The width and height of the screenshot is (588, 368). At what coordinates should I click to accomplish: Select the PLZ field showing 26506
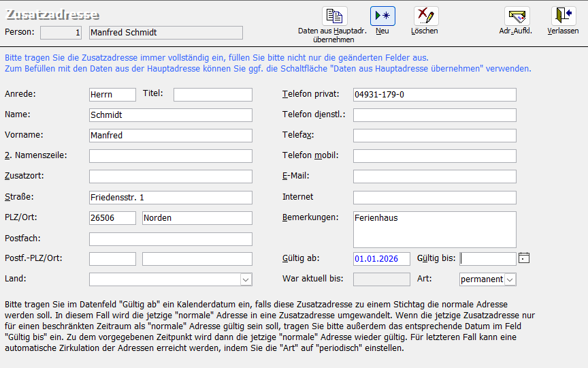(x=112, y=218)
